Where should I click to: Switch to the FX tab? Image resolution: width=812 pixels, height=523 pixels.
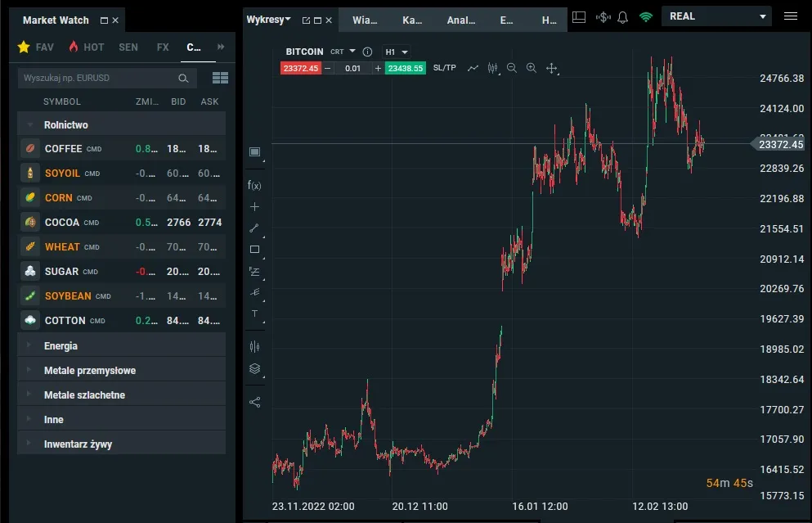click(x=163, y=47)
